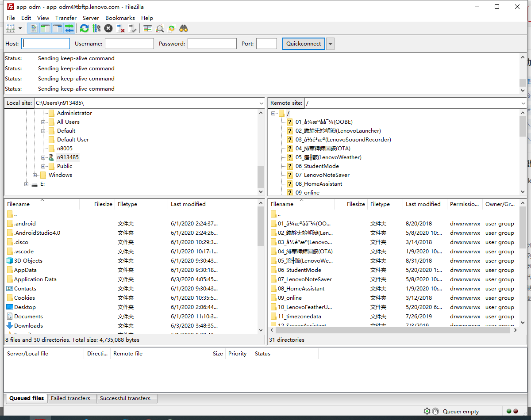The height and width of the screenshot is (420, 531).
Task: Open Site Manager dropdown arrow
Action: click(20, 28)
